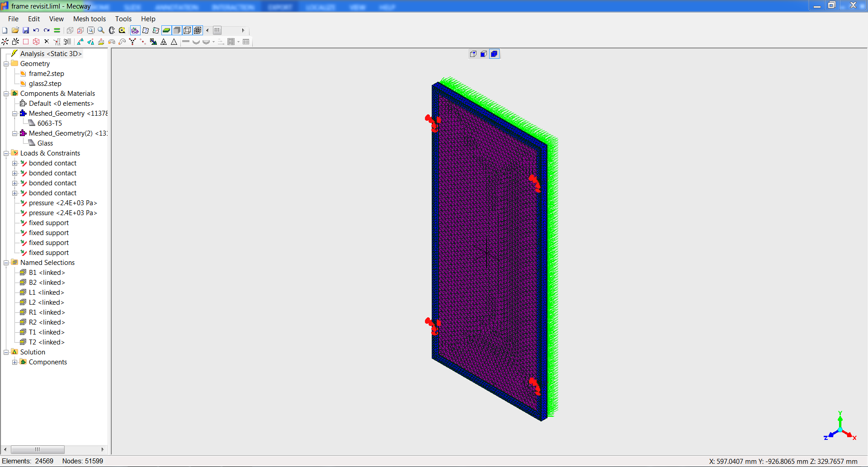The image size is (868, 467).
Task: Toggle the green element surfaces display button
Action: 166,30
